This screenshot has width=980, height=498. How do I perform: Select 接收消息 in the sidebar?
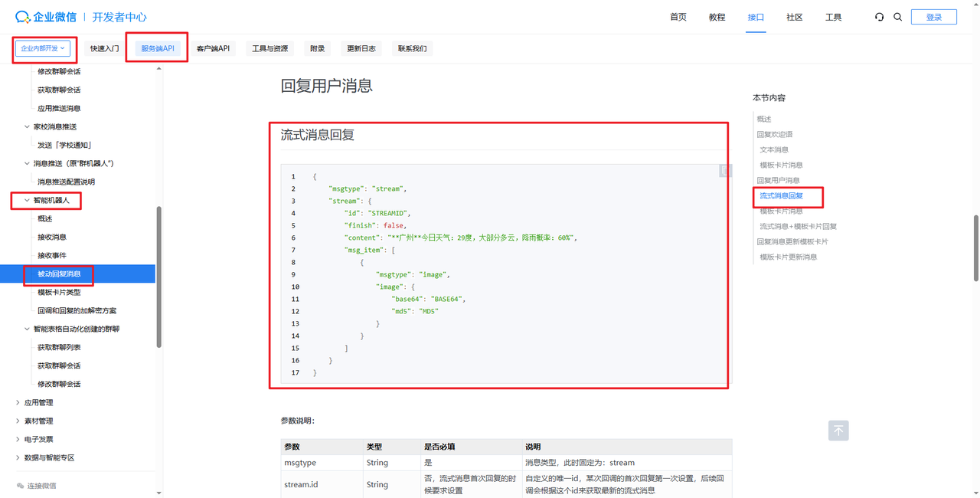52,237
